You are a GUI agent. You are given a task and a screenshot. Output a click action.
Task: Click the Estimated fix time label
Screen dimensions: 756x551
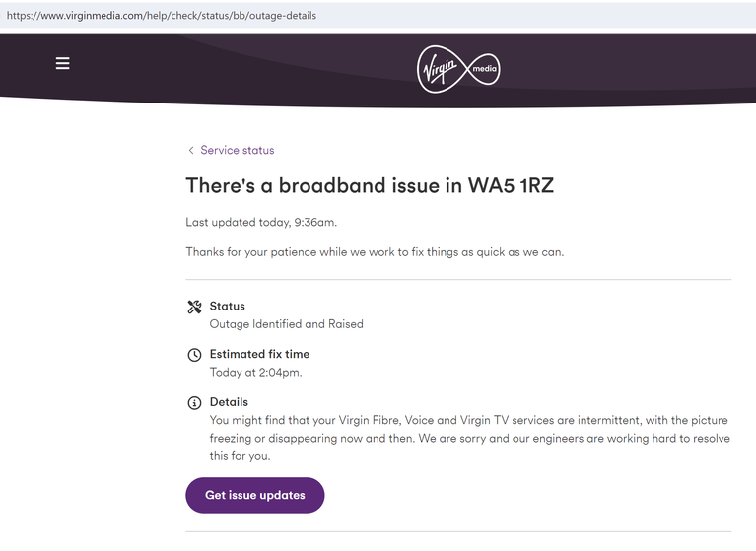click(259, 354)
